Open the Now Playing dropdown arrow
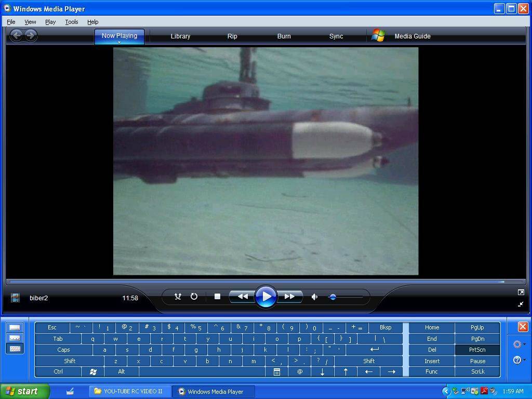The height and width of the screenshot is (399, 532). point(119,43)
